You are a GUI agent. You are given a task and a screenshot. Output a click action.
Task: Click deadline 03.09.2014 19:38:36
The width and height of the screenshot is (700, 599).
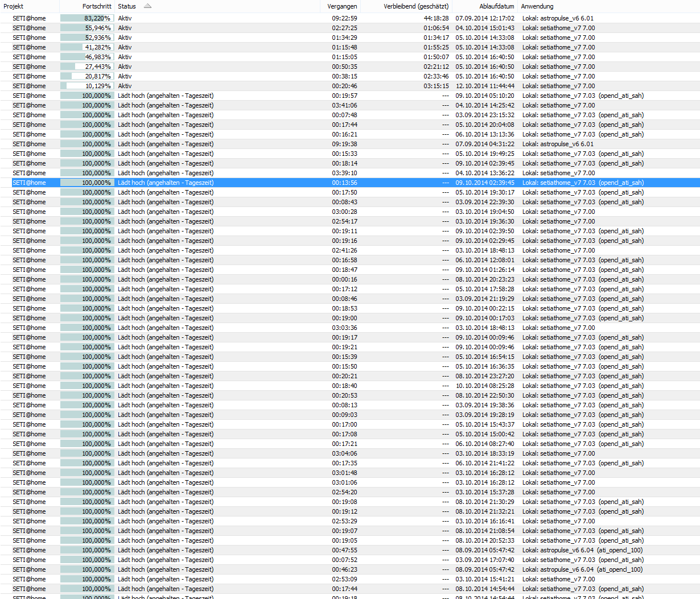pos(485,405)
